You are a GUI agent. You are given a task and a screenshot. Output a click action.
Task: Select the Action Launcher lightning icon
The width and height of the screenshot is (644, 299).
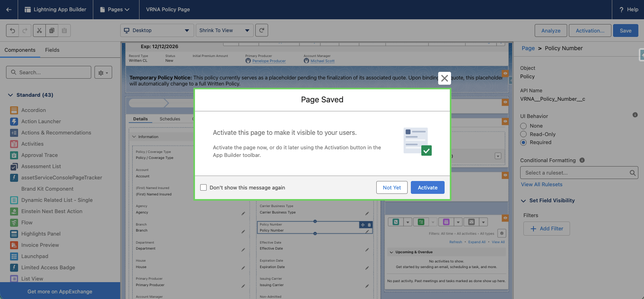pyautogui.click(x=14, y=122)
